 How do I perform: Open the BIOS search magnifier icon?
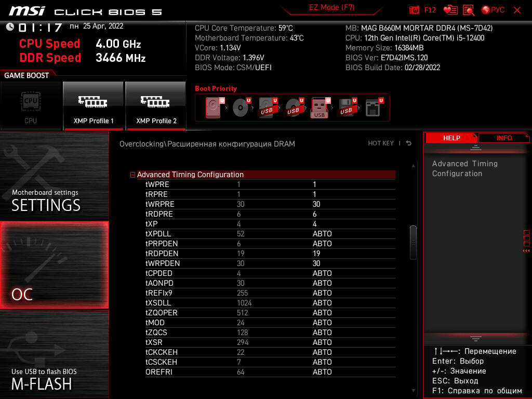point(469,10)
